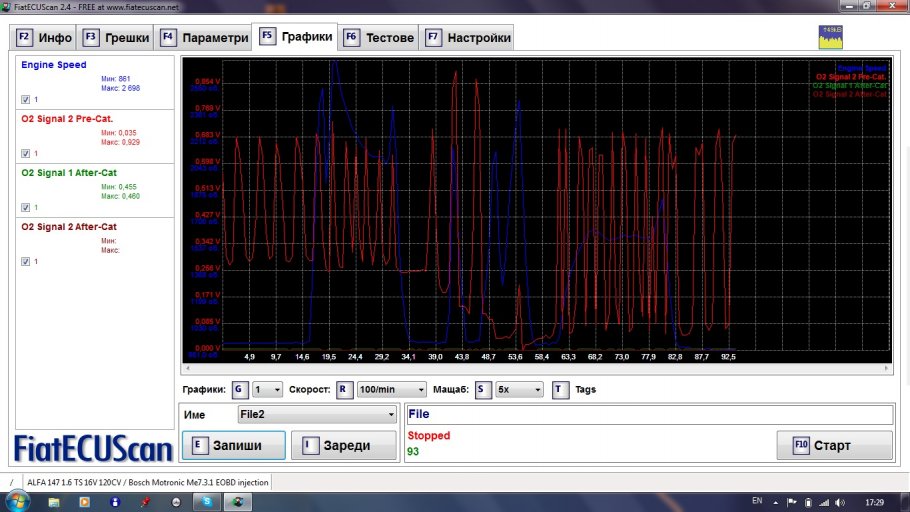Viewport: 910px width, 512px height.
Task: Click the G graphs shortcut key icon
Action: 240,389
